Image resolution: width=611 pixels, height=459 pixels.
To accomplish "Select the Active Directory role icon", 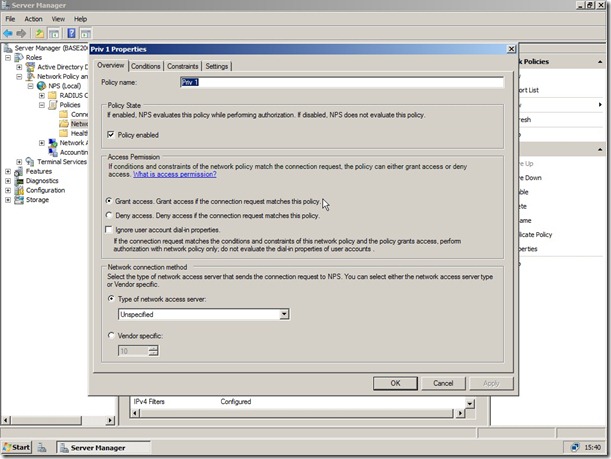I will tap(30, 67).
